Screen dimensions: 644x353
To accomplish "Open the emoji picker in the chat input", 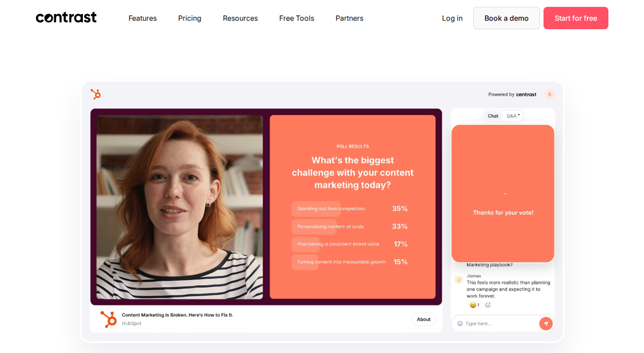I will pos(460,323).
